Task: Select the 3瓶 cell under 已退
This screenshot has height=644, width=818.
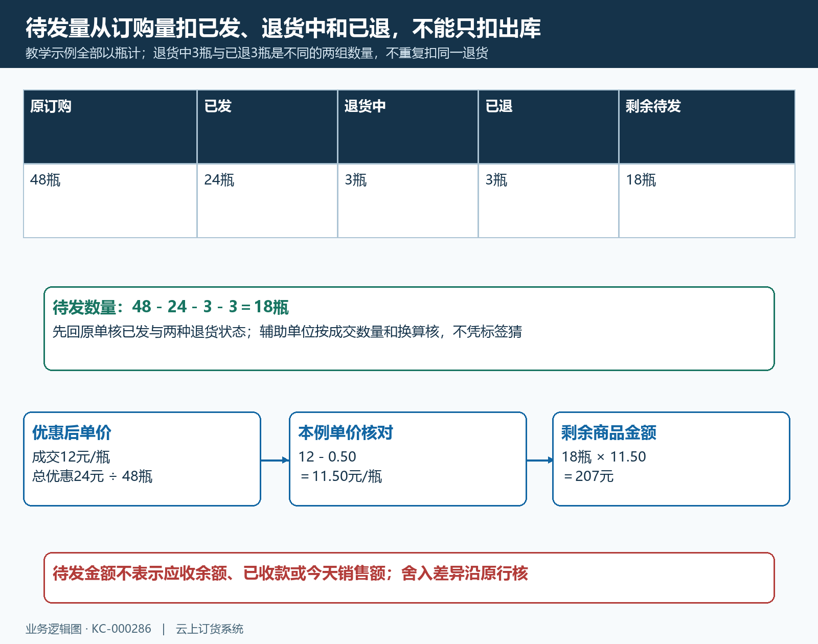Action: click(x=549, y=200)
